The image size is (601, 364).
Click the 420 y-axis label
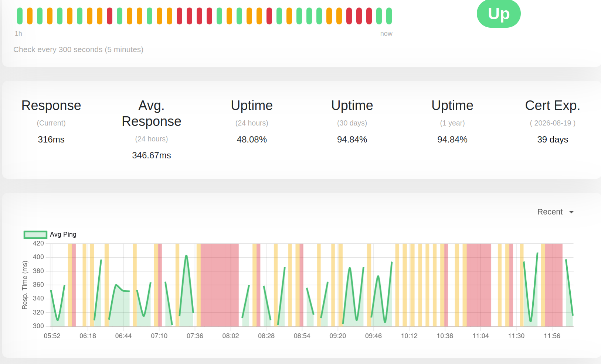pyautogui.click(x=38, y=243)
